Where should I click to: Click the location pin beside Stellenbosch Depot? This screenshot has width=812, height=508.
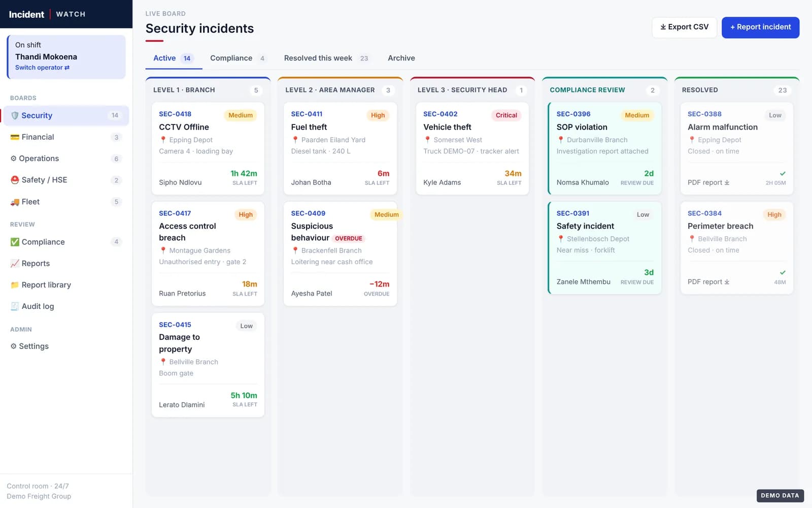(561, 239)
